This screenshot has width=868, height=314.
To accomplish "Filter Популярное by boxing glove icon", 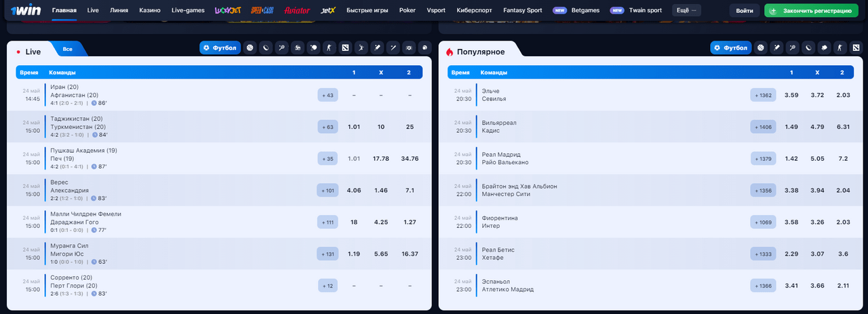I will (x=824, y=48).
